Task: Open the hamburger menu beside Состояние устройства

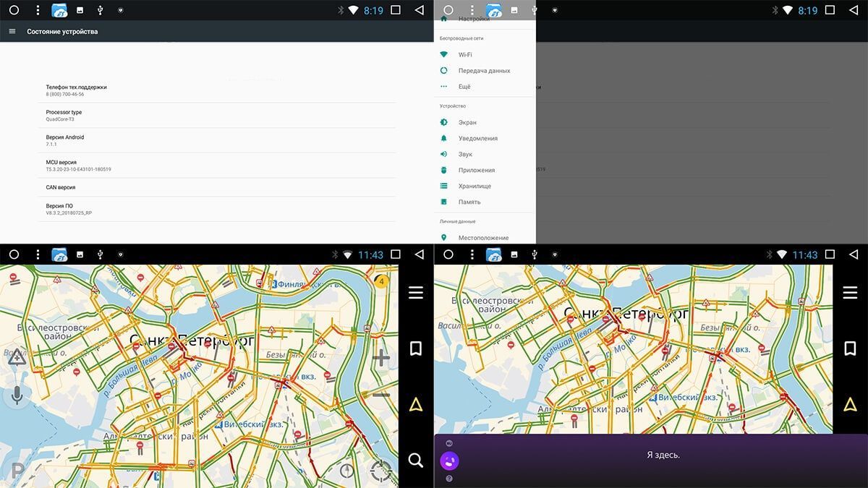Action: (12, 32)
